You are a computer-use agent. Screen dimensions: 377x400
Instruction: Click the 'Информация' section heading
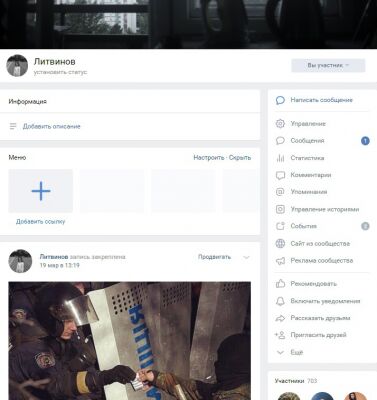28,102
